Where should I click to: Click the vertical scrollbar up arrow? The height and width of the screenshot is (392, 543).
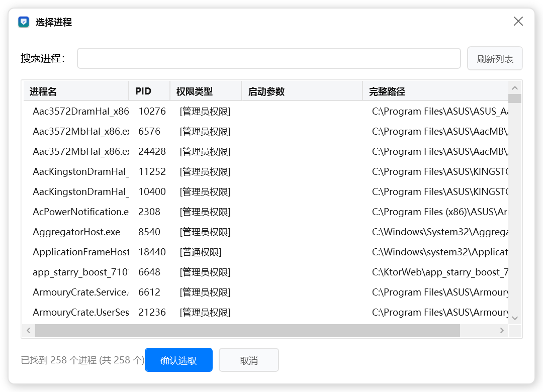tap(515, 87)
